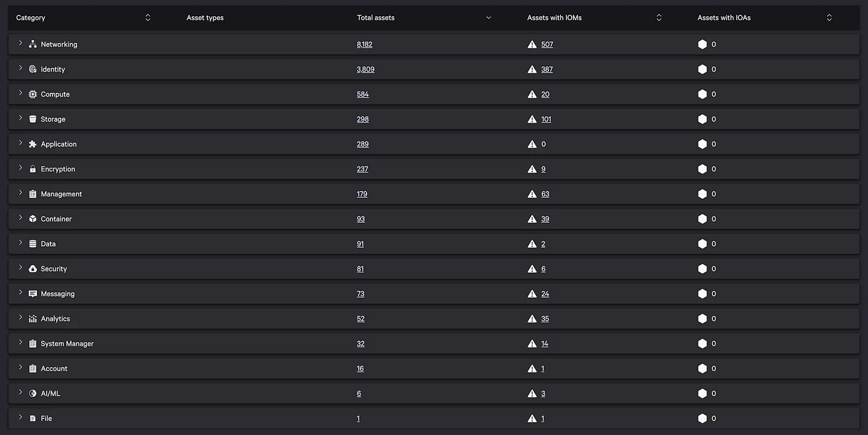Click the Management clipboard icon
This screenshot has width=868, height=435.
[33, 194]
